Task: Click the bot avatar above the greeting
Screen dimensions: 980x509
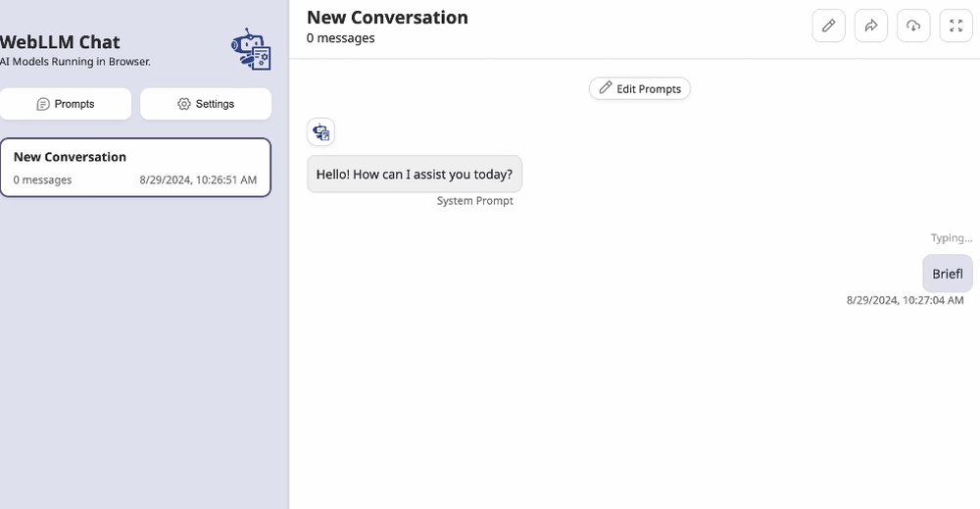Action: [x=320, y=132]
